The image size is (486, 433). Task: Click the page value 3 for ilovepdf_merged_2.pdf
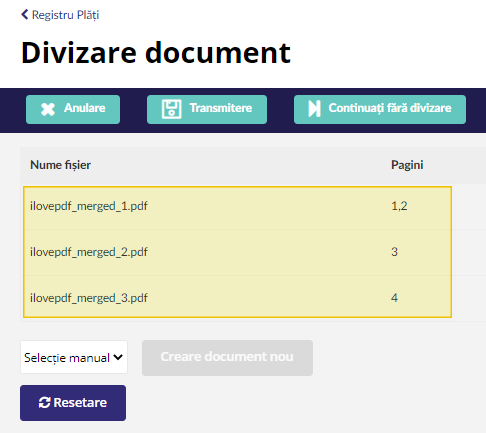pyautogui.click(x=394, y=252)
